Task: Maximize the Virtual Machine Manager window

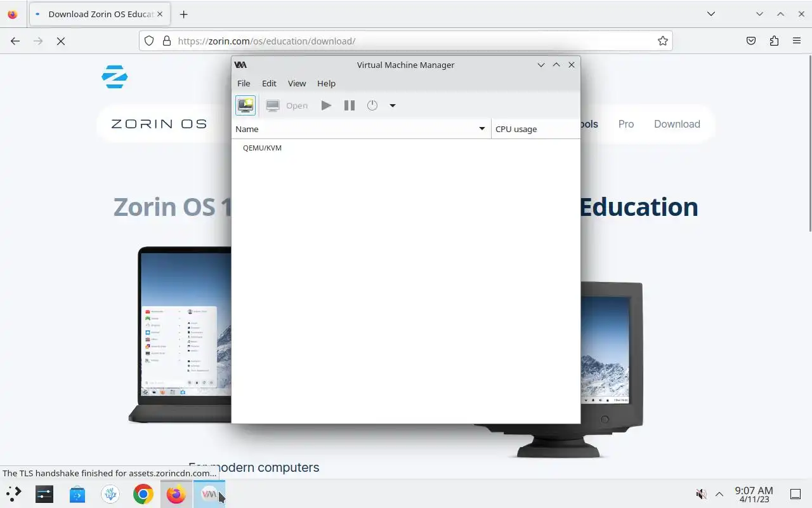Action: (556, 65)
